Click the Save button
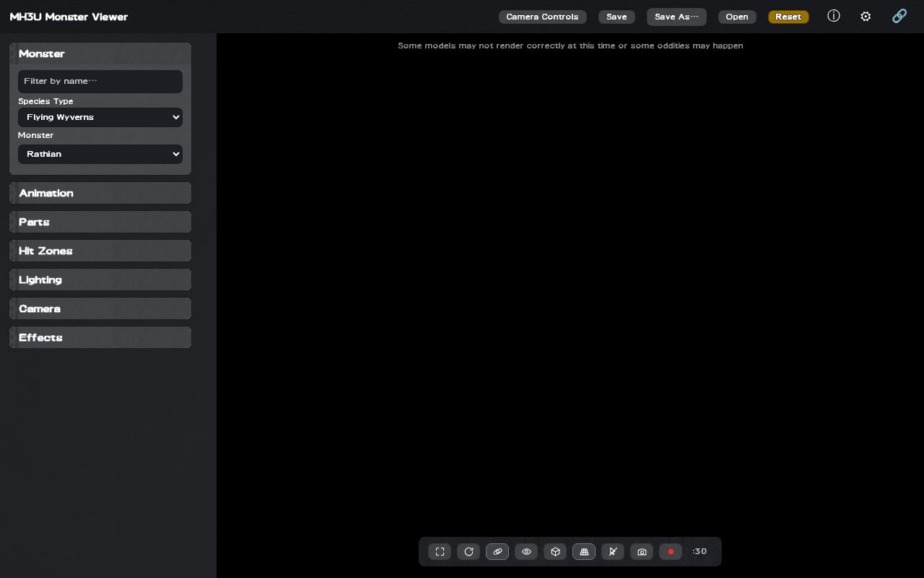This screenshot has height=578, width=924. [616, 17]
